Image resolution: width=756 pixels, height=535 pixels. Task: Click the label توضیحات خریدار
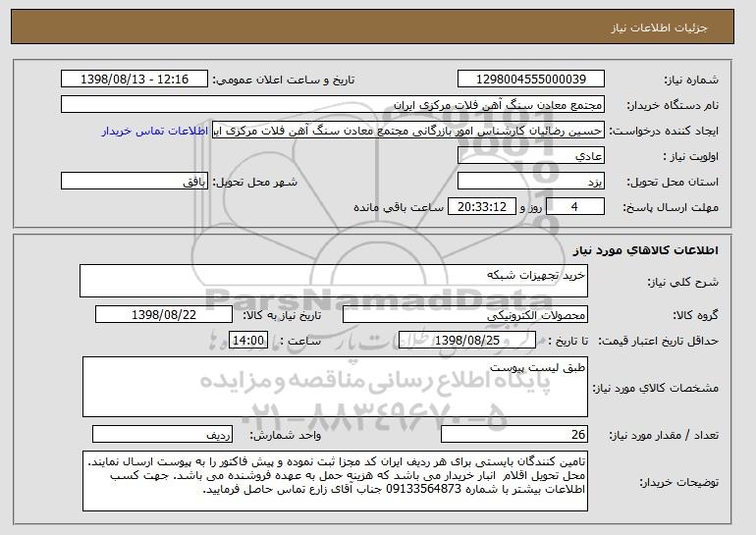(678, 482)
